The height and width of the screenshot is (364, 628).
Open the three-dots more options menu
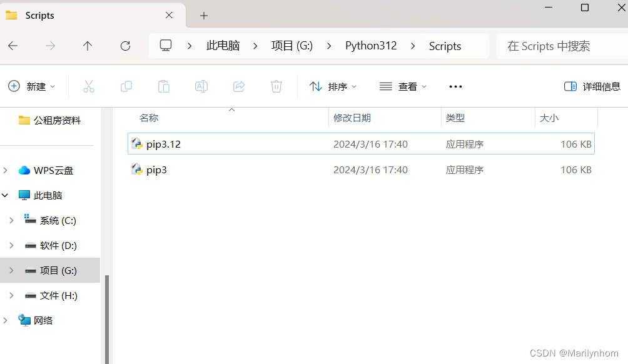[x=455, y=86]
